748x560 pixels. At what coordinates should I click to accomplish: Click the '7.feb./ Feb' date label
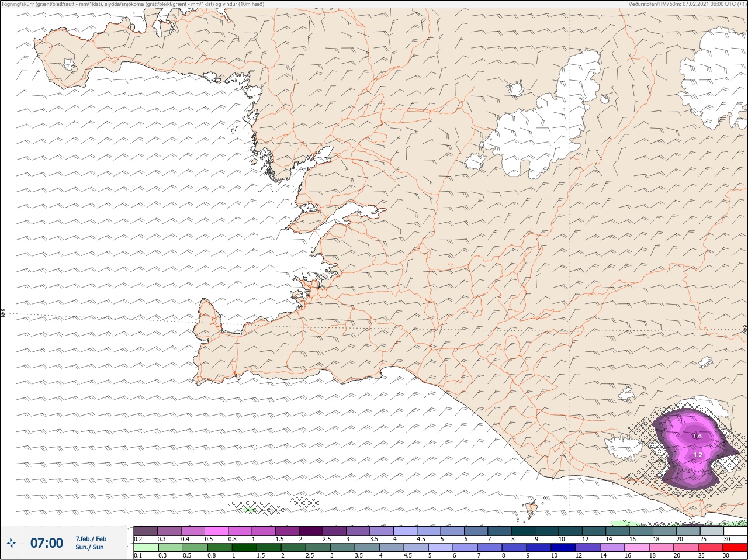point(91,538)
